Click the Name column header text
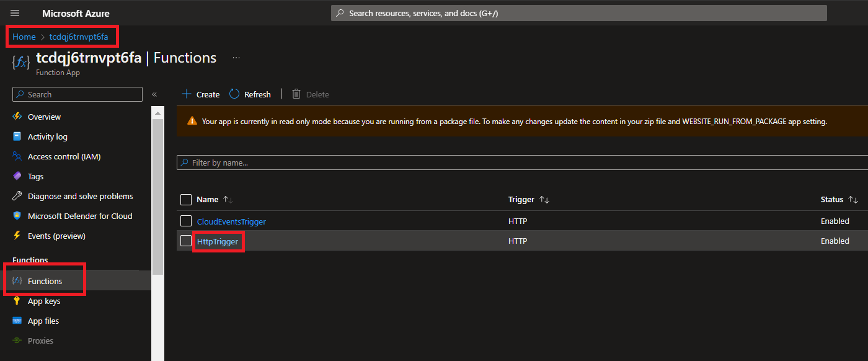The height and width of the screenshot is (361, 868). point(207,200)
